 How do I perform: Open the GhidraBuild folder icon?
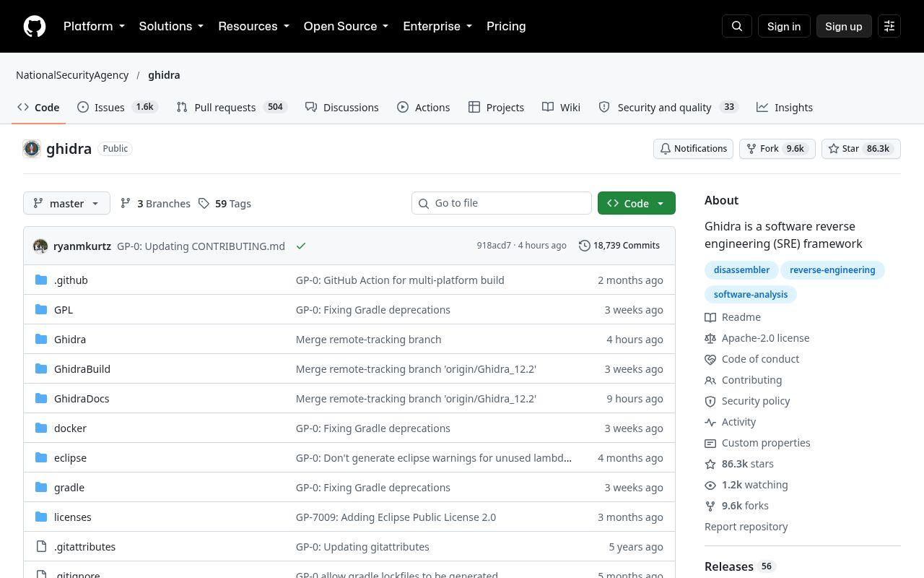click(41, 368)
